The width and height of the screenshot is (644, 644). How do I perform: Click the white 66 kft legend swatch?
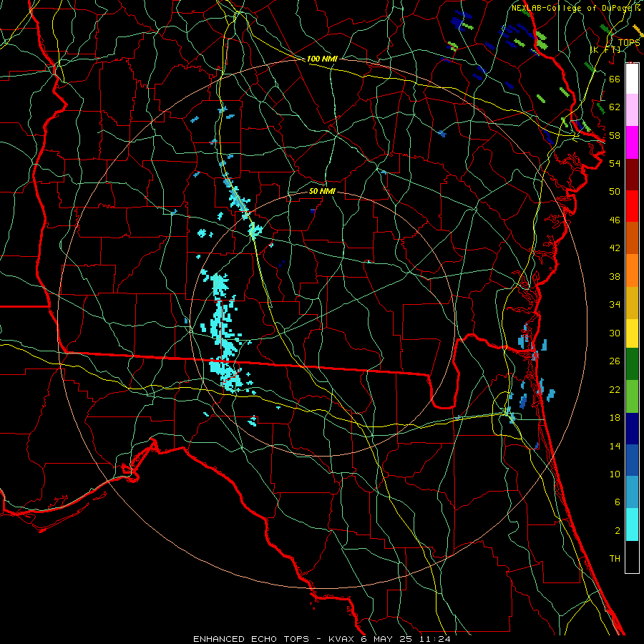pyautogui.click(x=632, y=79)
